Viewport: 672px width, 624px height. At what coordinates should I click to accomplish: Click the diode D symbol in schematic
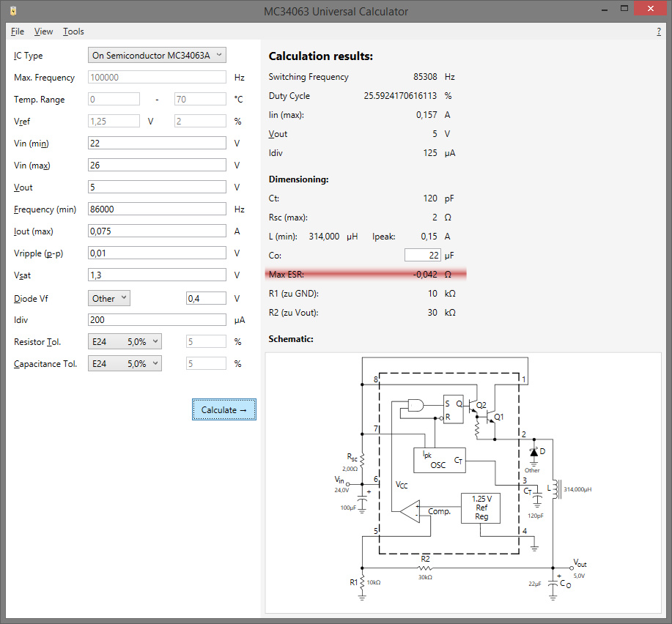(534, 452)
